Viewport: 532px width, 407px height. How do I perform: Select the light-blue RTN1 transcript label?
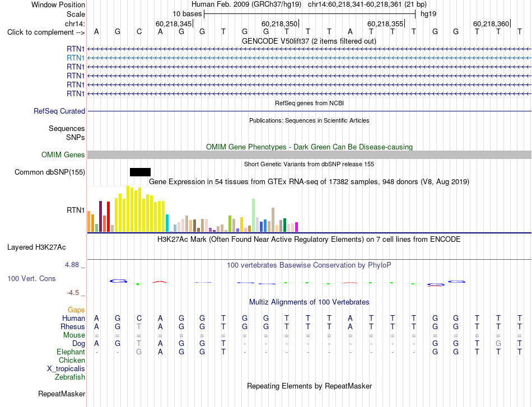tap(76, 58)
